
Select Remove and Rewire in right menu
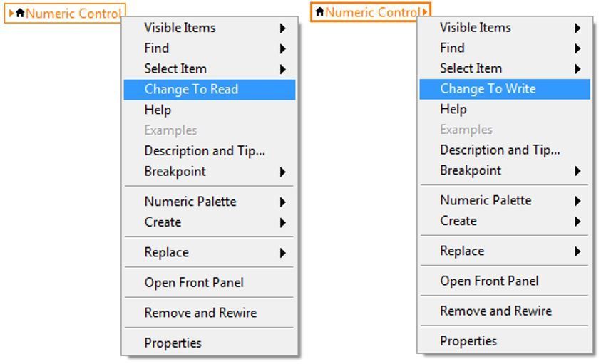click(x=505, y=311)
